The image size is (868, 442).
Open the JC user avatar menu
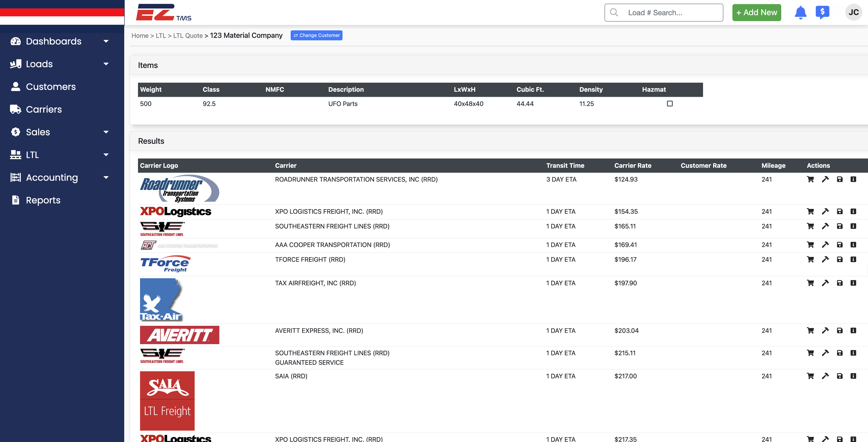pyautogui.click(x=853, y=12)
